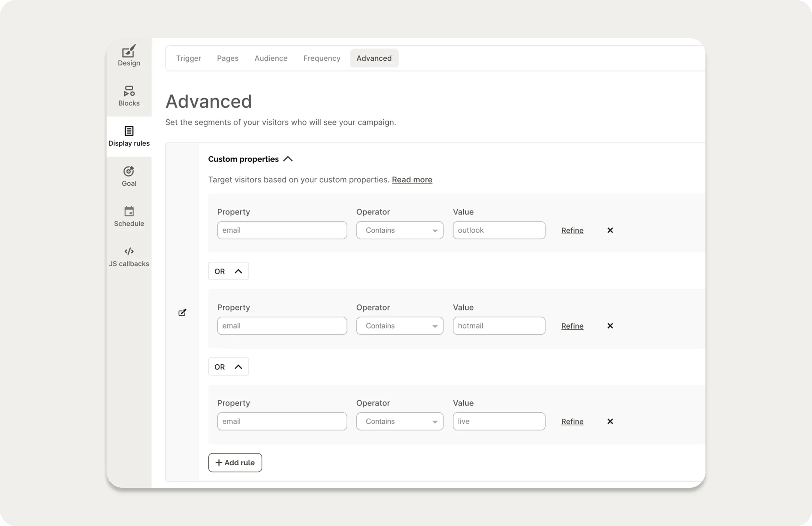Click the Add rule button
The width and height of the screenshot is (812, 526).
[235, 462]
